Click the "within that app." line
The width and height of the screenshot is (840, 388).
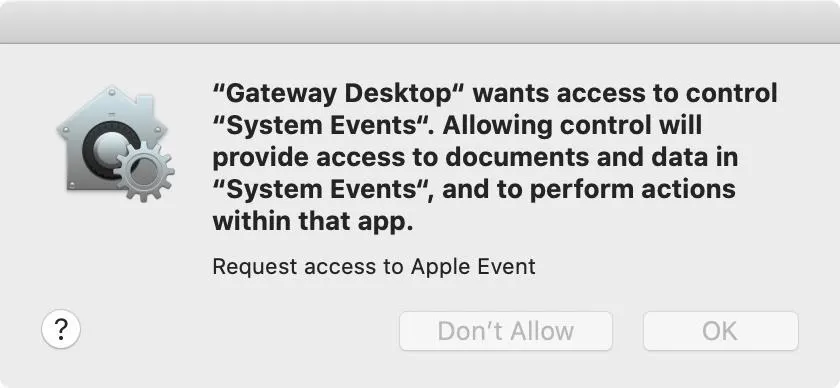tap(313, 221)
